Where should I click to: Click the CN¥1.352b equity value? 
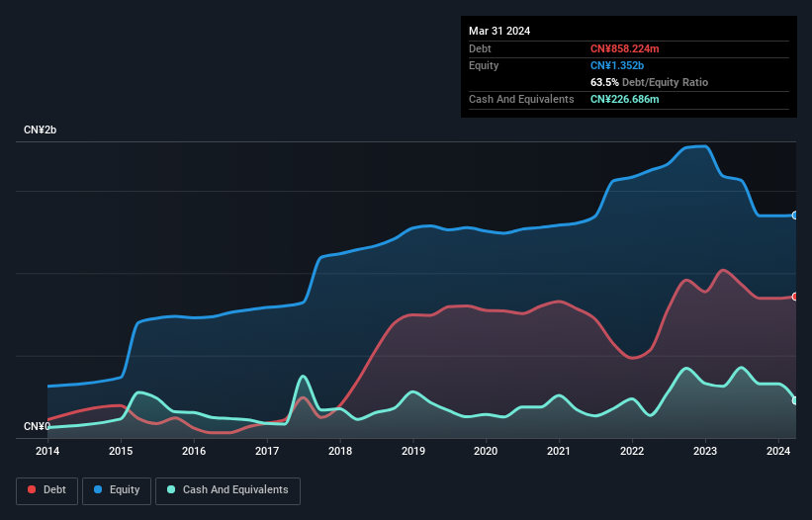(x=617, y=65)
